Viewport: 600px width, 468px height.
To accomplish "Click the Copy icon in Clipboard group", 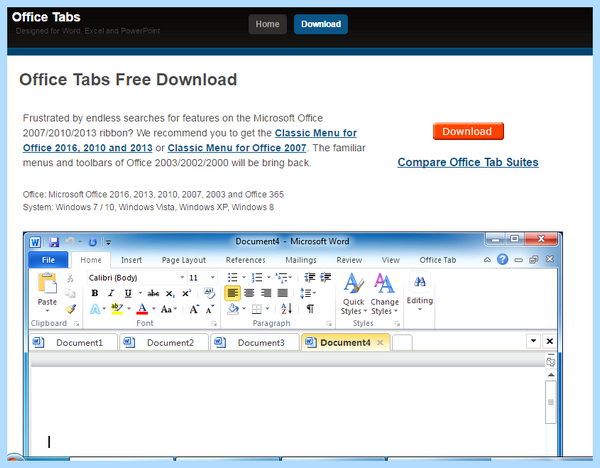I will point(70,293).
